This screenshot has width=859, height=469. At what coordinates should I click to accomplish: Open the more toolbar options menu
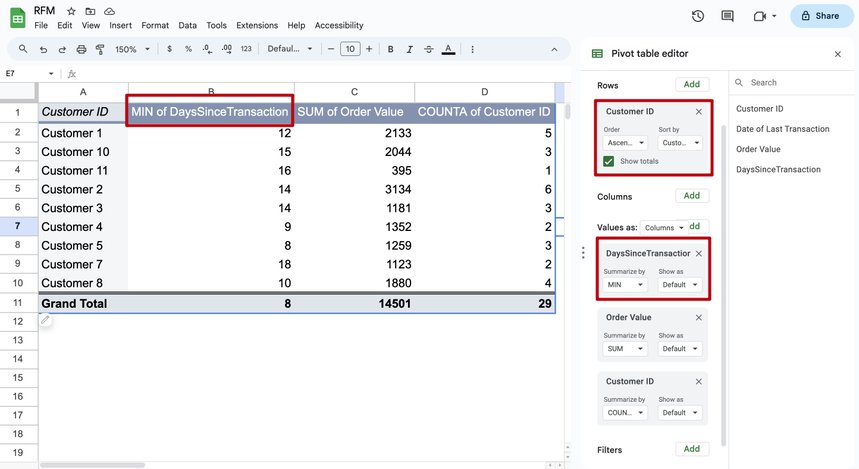point(472,49)
